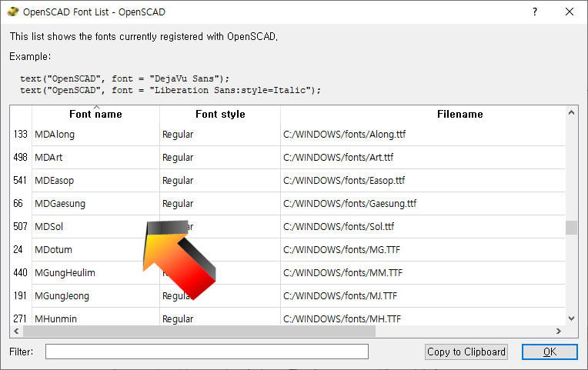Click filename C:/WINDOWS/fonts/Along.ttf

click(344, 134)
